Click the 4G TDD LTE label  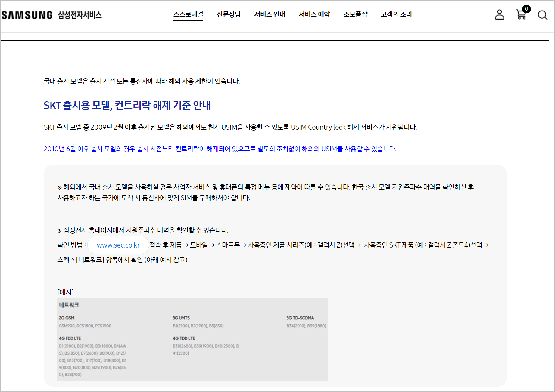(x=184, y=338)
